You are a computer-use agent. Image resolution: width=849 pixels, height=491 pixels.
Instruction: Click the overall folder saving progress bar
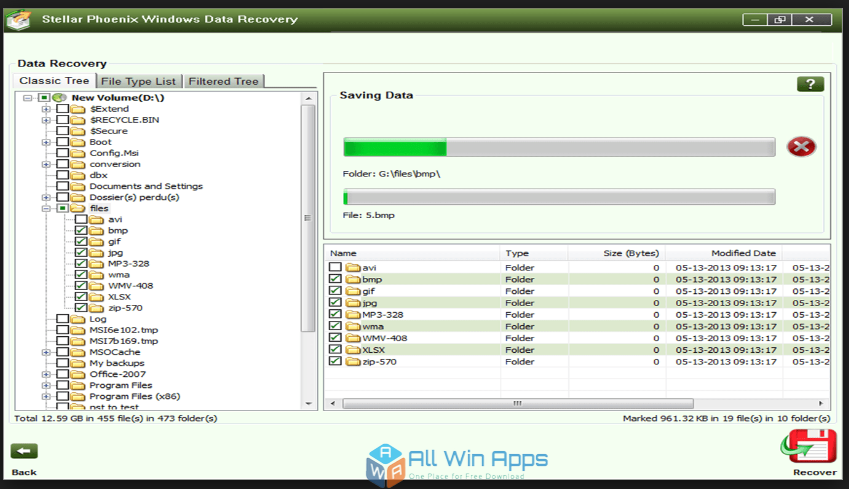coord(559,147)
